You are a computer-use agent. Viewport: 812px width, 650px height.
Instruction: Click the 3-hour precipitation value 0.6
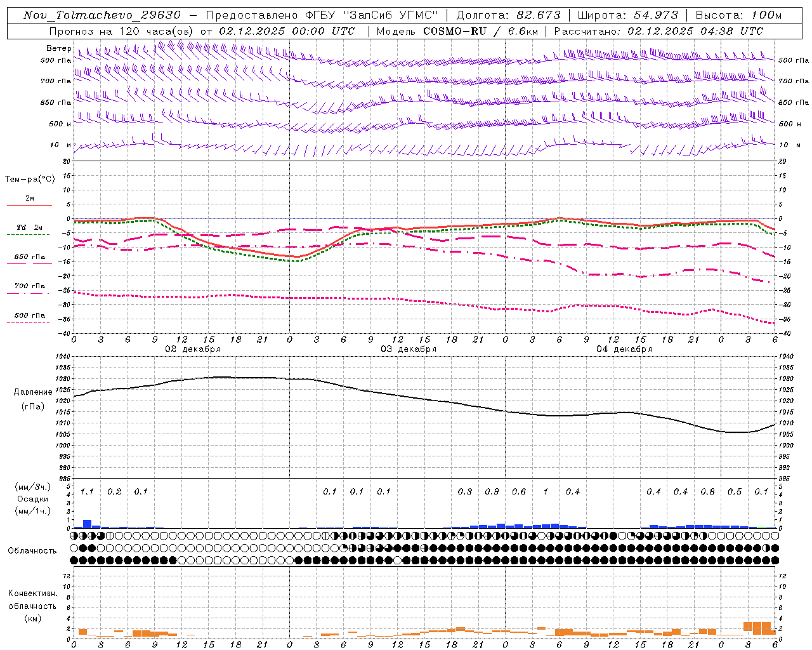point(518,492)
